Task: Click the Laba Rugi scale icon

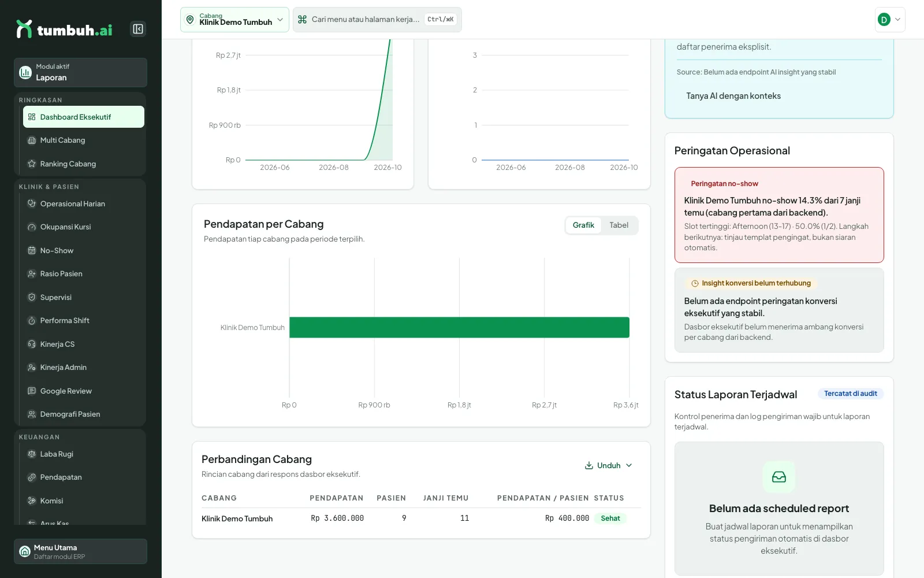Action: coord(32,454)
